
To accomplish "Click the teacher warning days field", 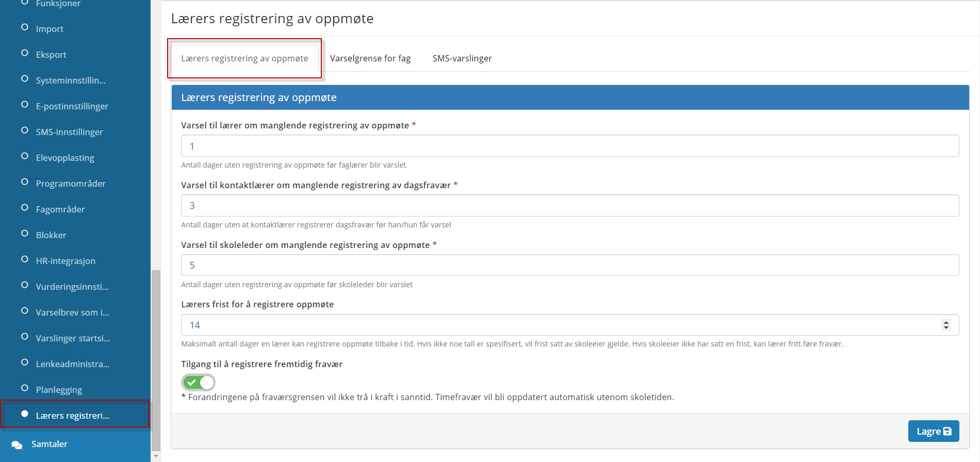I will point(570,146).
